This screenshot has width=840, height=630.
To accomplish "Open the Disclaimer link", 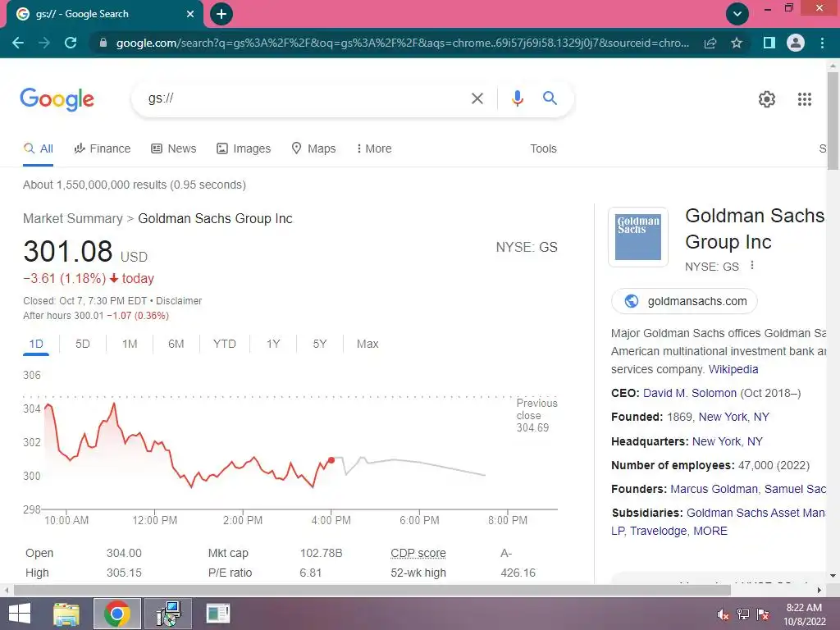I will (x=179, y=301).
